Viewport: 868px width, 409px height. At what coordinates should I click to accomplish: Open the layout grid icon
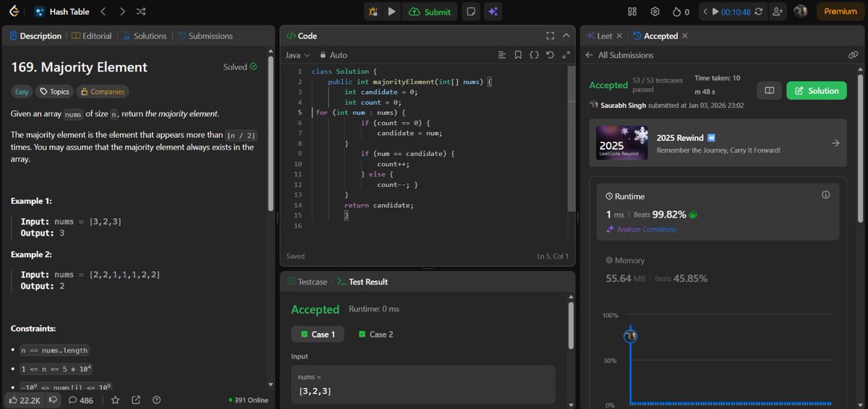[632, 12]
